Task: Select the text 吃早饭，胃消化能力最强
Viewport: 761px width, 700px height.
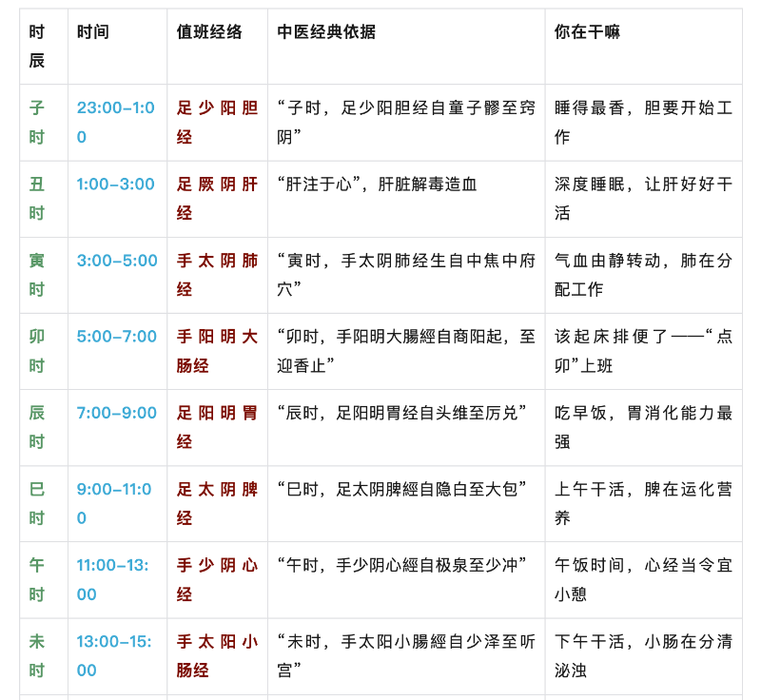Action: pyautogui.click(x=643, y=427)
